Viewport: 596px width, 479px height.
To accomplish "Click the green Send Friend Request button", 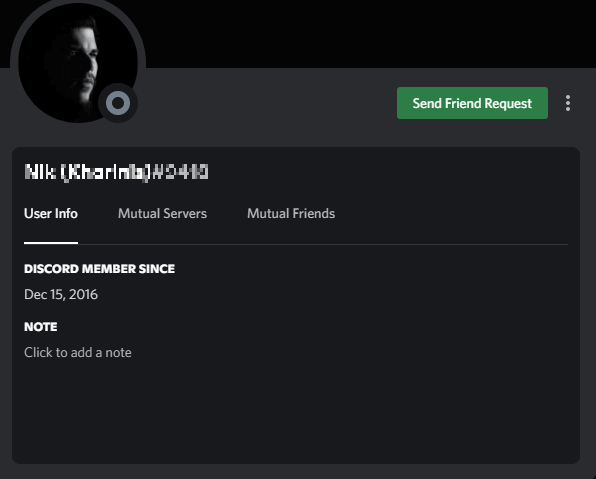I will pyautogui.click(x=472, y=103).
